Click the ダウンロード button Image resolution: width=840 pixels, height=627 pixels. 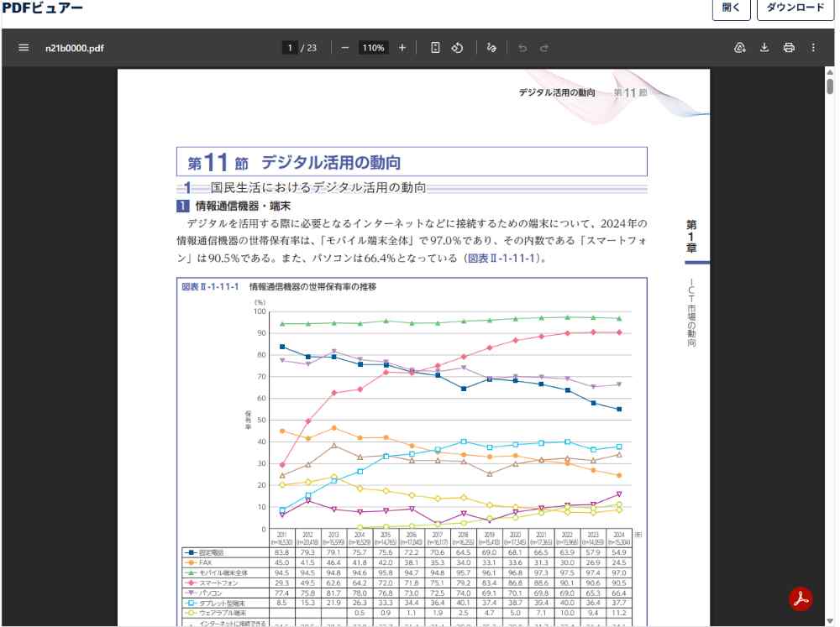pyautogui.click(x=795, y=8)
